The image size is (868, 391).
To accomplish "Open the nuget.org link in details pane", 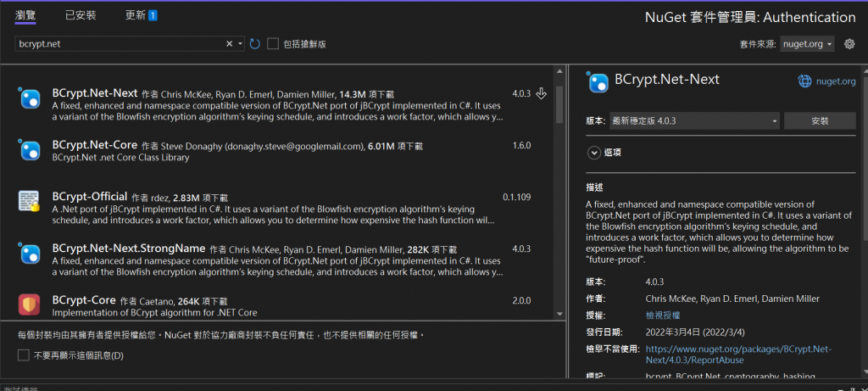I will [x=835, y=81].
